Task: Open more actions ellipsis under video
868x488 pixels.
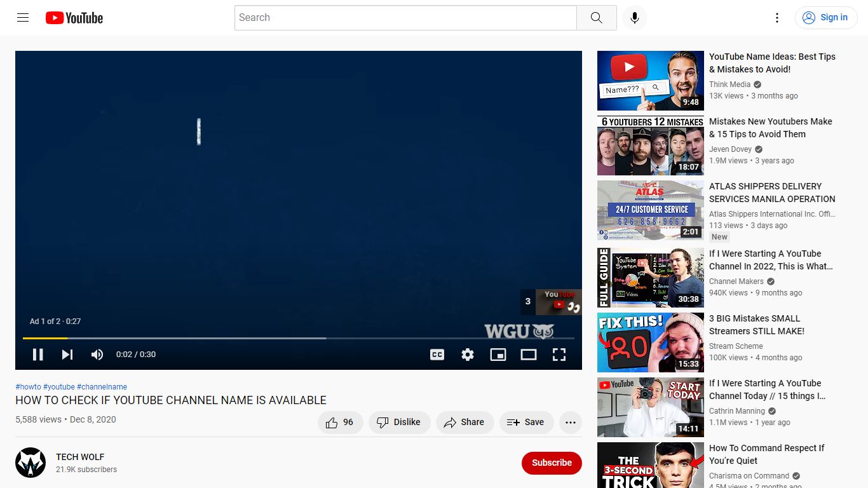Action: tap(571, 423)
